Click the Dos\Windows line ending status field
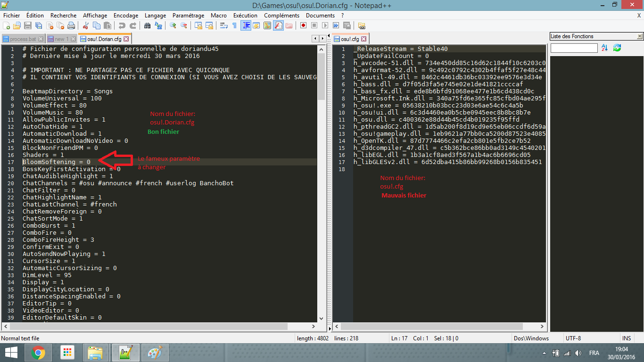The height and width of the screenshot is (362, 644). (x=535, y=338)
